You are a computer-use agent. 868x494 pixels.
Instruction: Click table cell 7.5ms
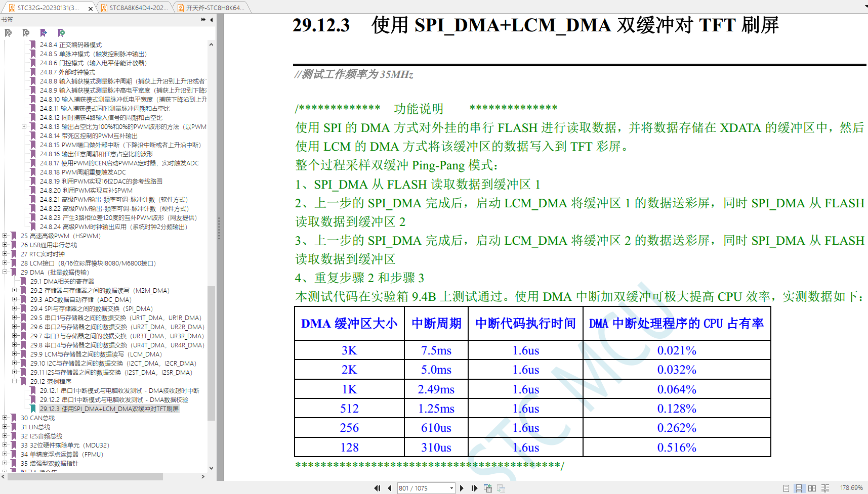pyautogui.click(x=436, y=350)
